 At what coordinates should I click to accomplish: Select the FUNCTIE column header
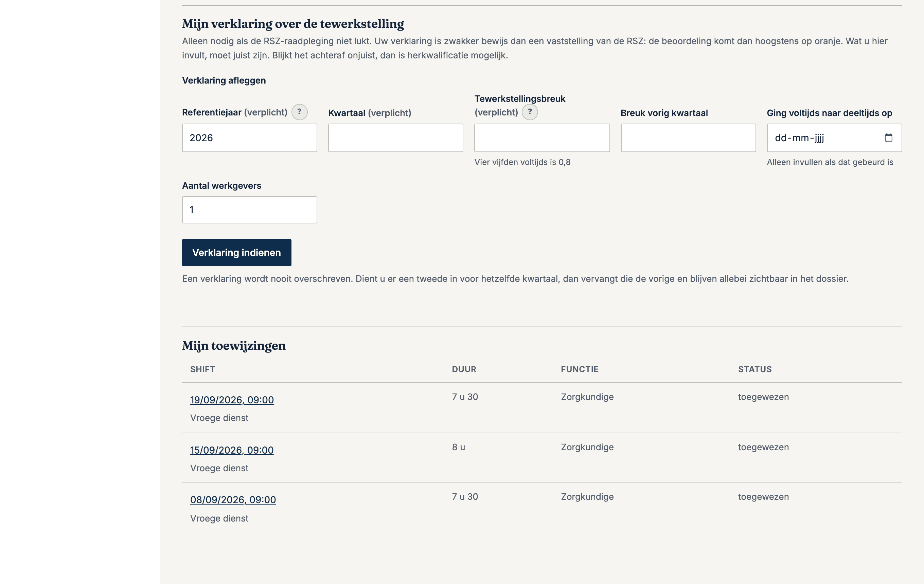[580, 369]
